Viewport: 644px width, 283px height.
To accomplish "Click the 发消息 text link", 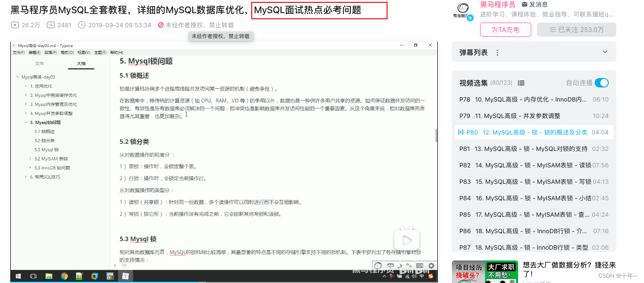I will pos(538,5).
